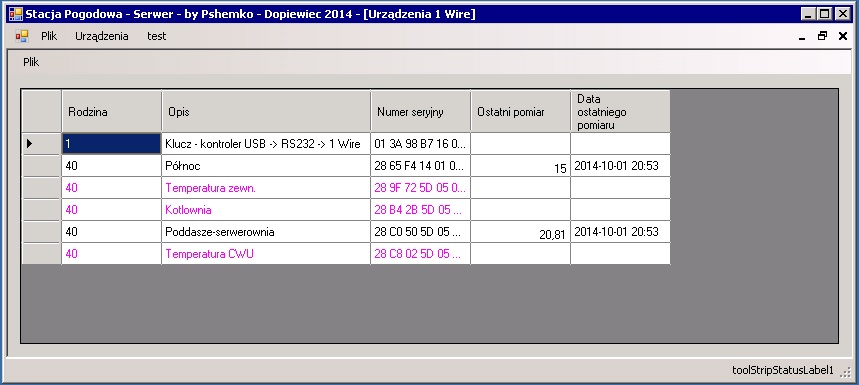859x385 pixels.
Task: Select the Temperatura zewn. description cell
Action: coord(266,188)
